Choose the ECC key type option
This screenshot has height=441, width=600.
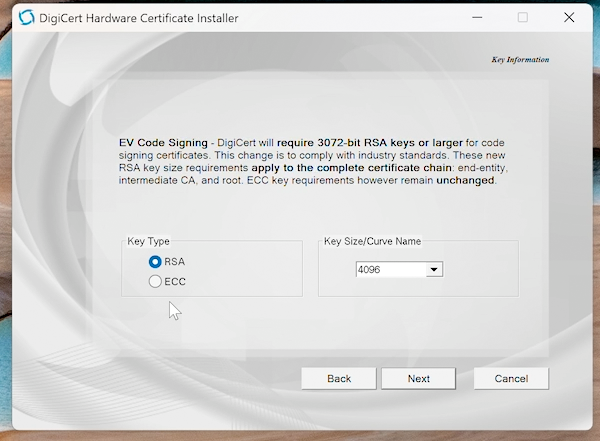coord(155,282)
